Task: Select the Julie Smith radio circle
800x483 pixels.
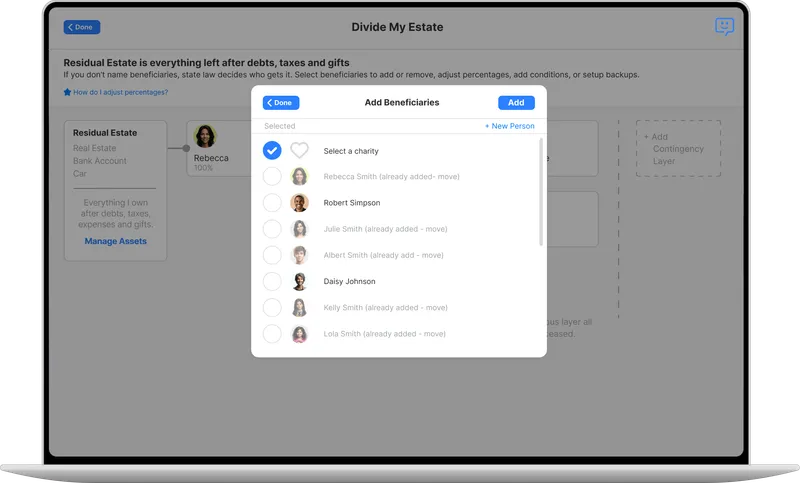Action: click(x=272, y=229)
